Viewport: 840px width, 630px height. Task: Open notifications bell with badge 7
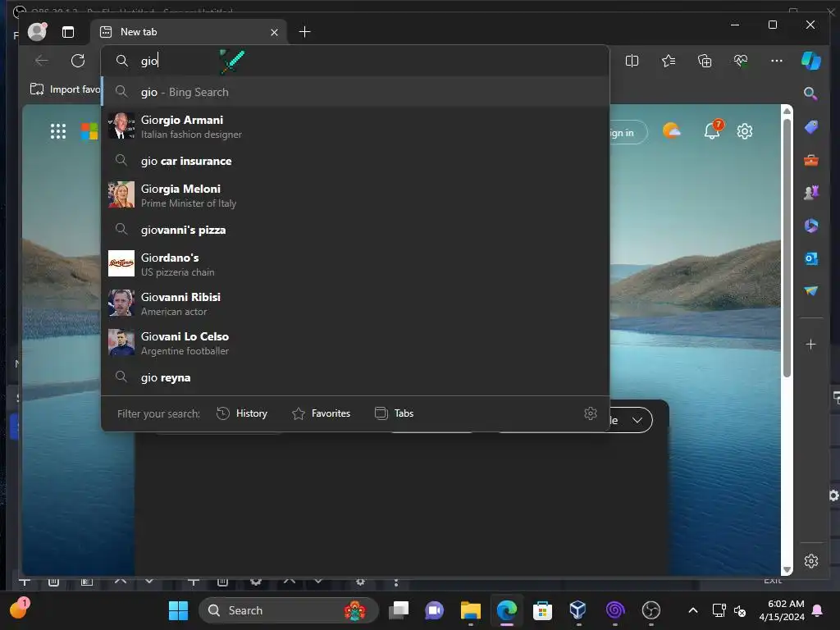tap(713, 130)
